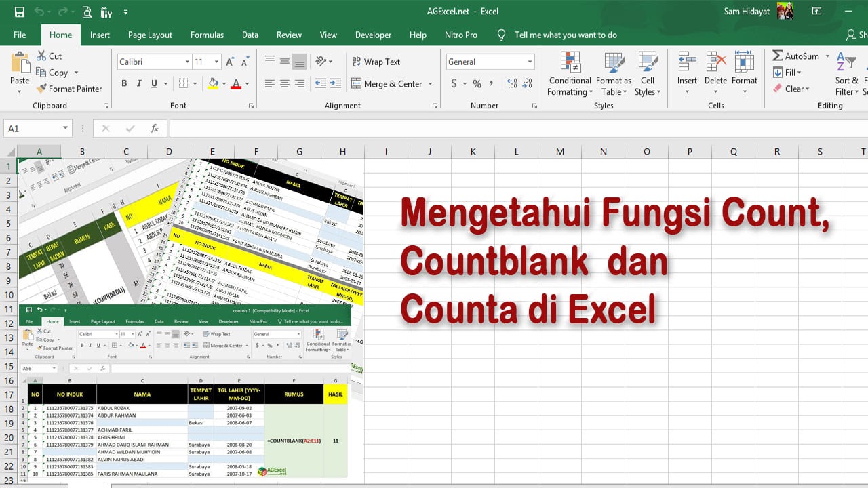Switch to the Data tab

(x=250, y=35)
